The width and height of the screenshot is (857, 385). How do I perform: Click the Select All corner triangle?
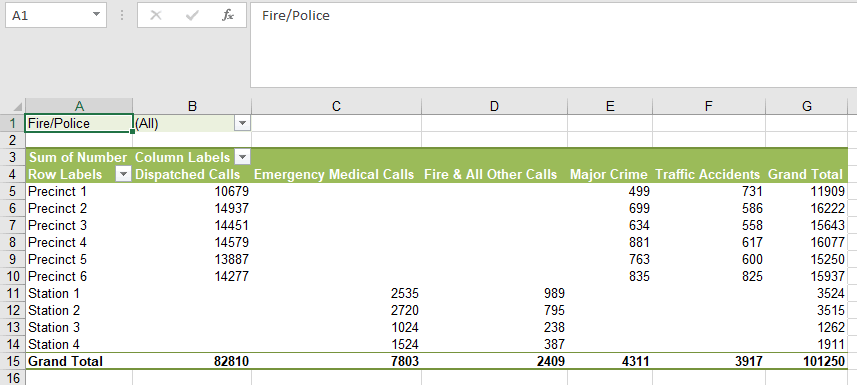click(17, 107)
